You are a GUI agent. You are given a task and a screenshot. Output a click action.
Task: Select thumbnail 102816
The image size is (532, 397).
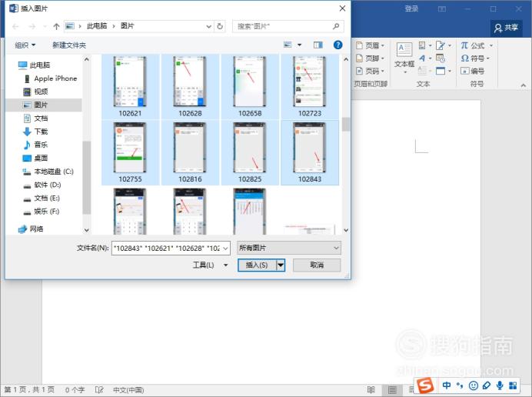tap(191, 152)
